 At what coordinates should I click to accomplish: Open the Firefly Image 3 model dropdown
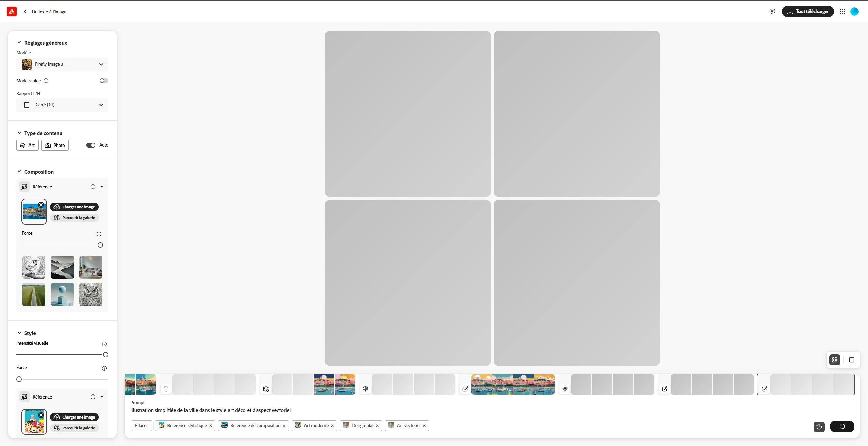point(62,64)
